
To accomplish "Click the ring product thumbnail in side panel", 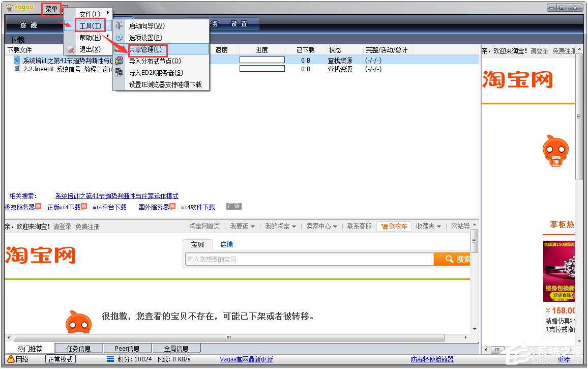I will [x=558, y=271].
